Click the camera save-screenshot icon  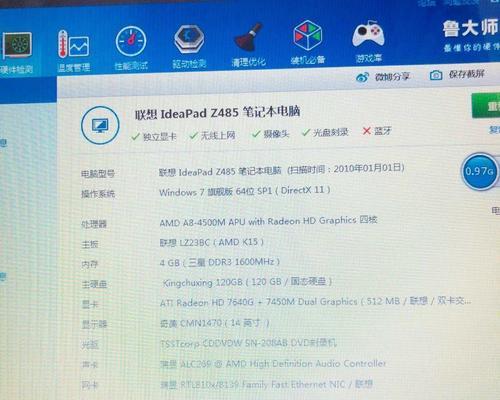[x=436, y=75]
